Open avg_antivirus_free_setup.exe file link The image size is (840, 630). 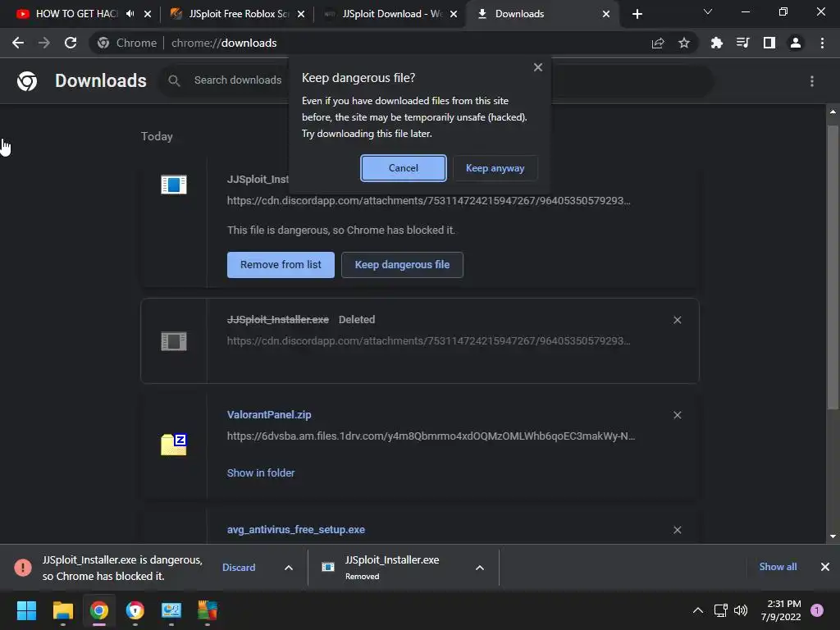click(x=295, y=529)
